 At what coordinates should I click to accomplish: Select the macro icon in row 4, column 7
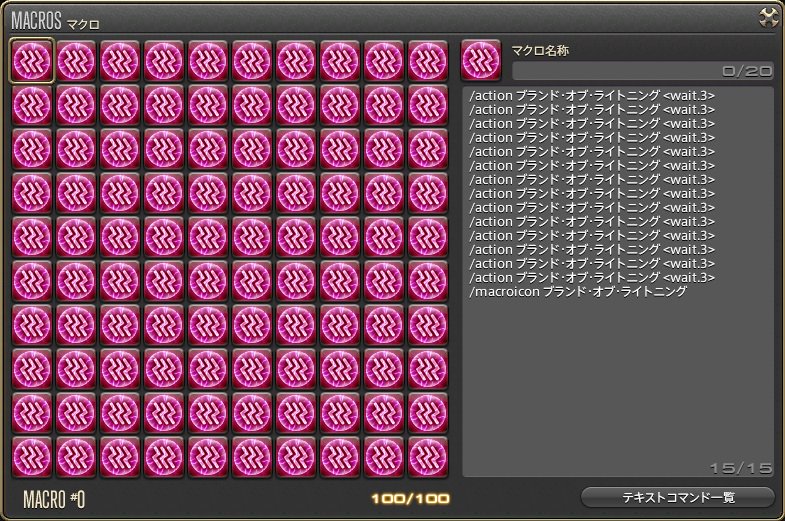tap(296, 193)
